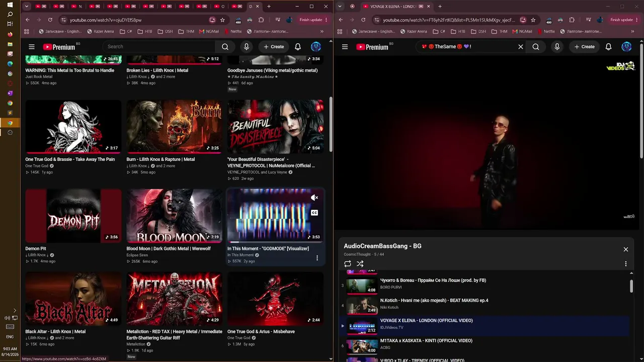This screenshot has width=644, height=362.
Task: Open the Extensions puzzle icon in left browser
Action: click(261, 20)
